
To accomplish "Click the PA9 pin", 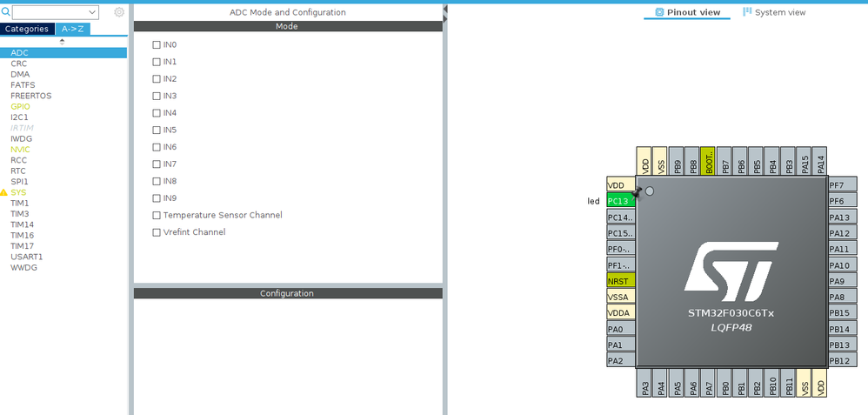I will (843, 281).
